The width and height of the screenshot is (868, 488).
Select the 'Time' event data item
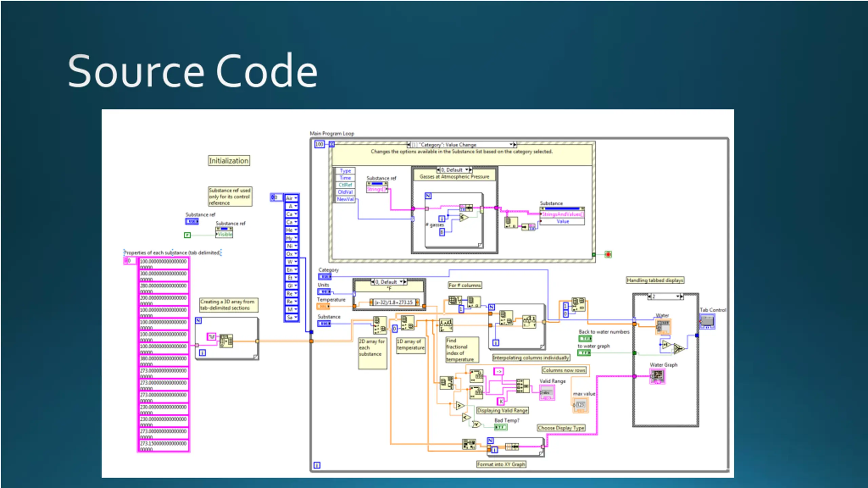345,178
